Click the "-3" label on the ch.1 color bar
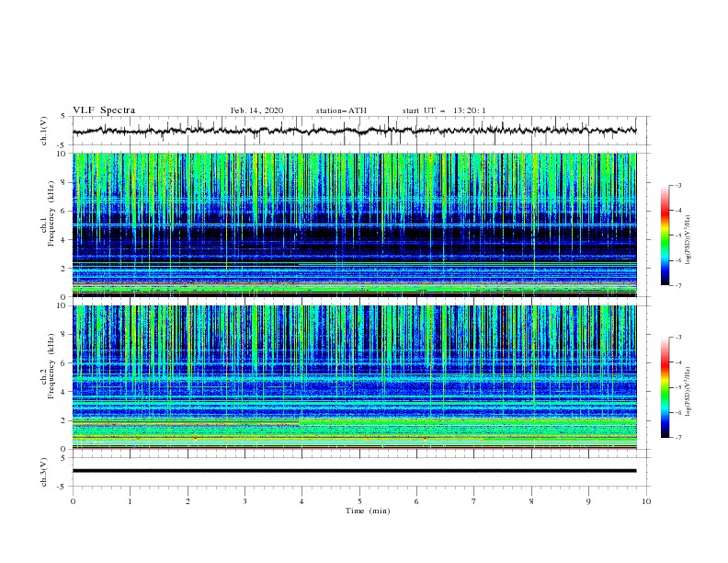 (677, 185)
